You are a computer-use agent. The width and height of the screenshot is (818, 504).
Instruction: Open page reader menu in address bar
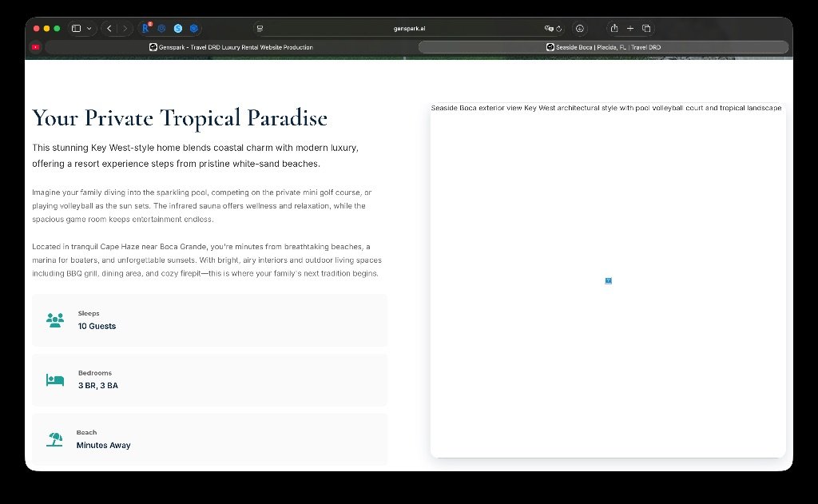pyautogui.click(x=260, y=28)
